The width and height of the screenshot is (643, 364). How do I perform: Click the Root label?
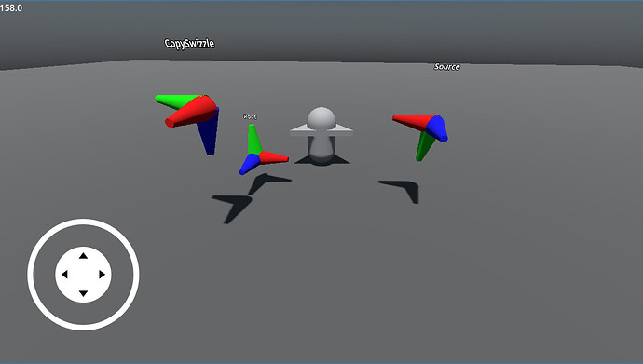point(250,116)
